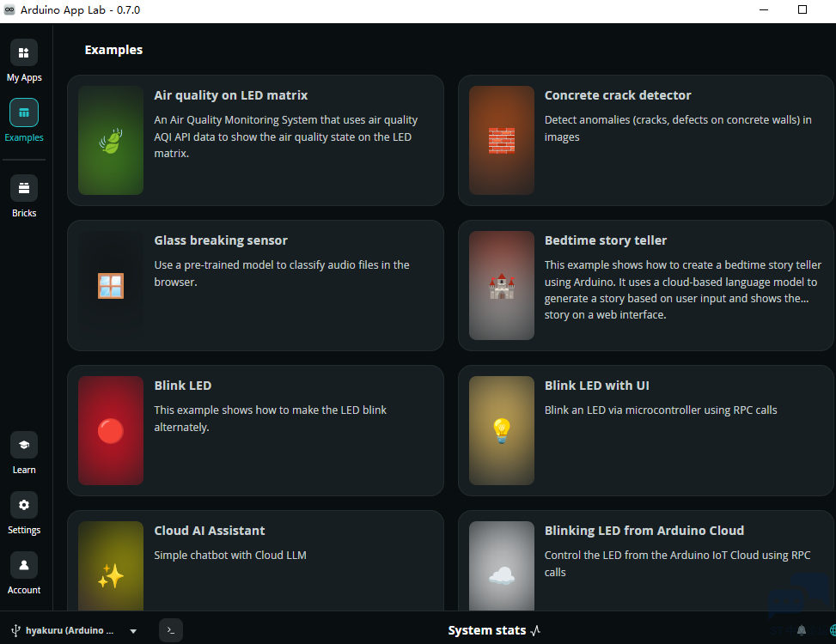Open the Blink LED with UI title
The image size is (836, 644).
(x=597, y=386)
